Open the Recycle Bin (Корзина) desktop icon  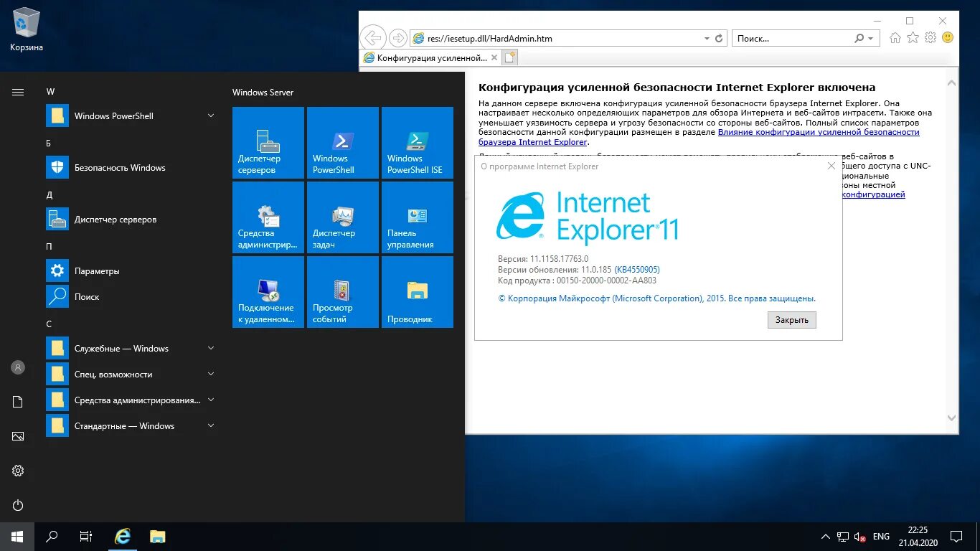pyautogui.click(x=27, y=29)
